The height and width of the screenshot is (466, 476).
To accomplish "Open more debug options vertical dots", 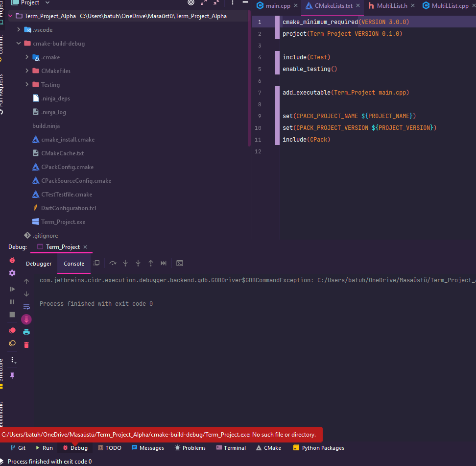I will 13,360.
